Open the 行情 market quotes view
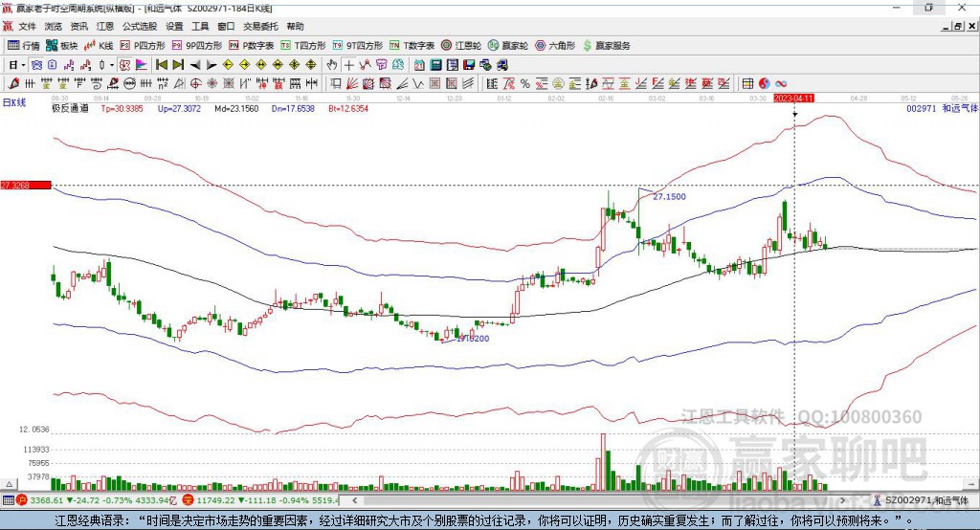This screenshot has width=980, height=530. pyautogui.click(x=24, y=46)
